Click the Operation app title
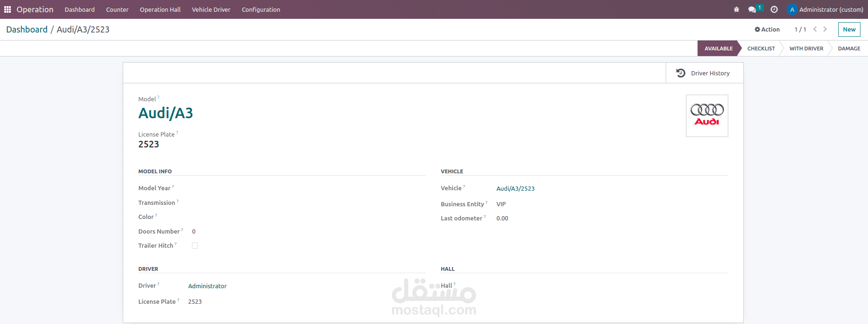Image resolution: width=868 pixels, height=324 pixels. tap(35, 9)
